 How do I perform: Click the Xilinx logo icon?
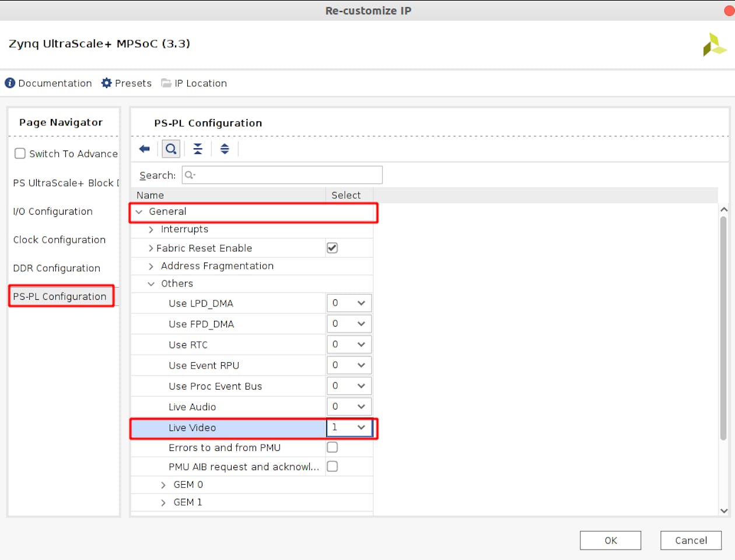714,44
